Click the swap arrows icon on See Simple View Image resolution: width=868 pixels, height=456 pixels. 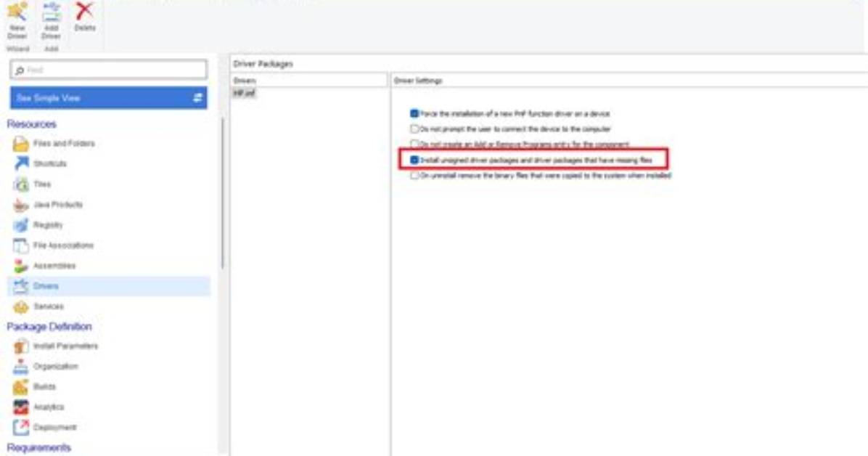197,98
